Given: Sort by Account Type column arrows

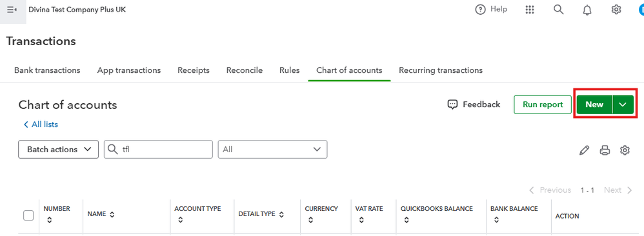Looking at the screenshot, I should coord(180,220).
